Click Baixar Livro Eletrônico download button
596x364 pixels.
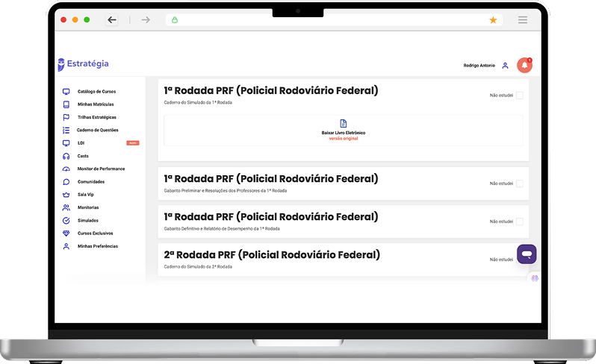click(x=343, y=129)
